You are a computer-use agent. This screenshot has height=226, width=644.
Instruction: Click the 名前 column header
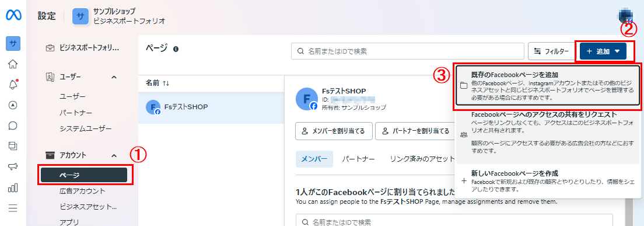pyautogui.click(x=153, y=83)
